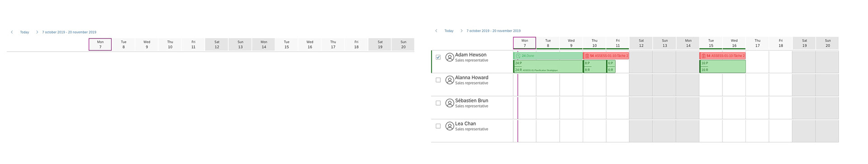Jump to Today in the right planner
The width and height of the screenshot is (868, 164).
pyautogui.click(x=449, y=31)
